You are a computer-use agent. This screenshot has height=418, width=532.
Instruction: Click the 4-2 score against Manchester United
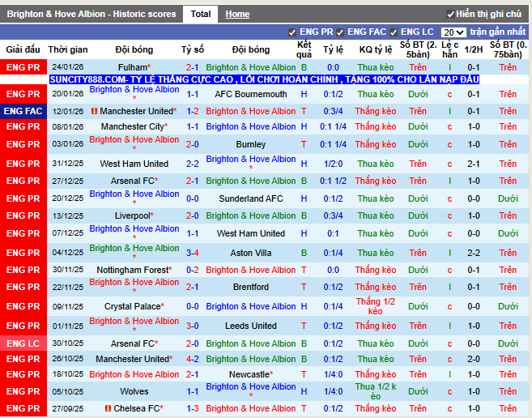[193, 359]
